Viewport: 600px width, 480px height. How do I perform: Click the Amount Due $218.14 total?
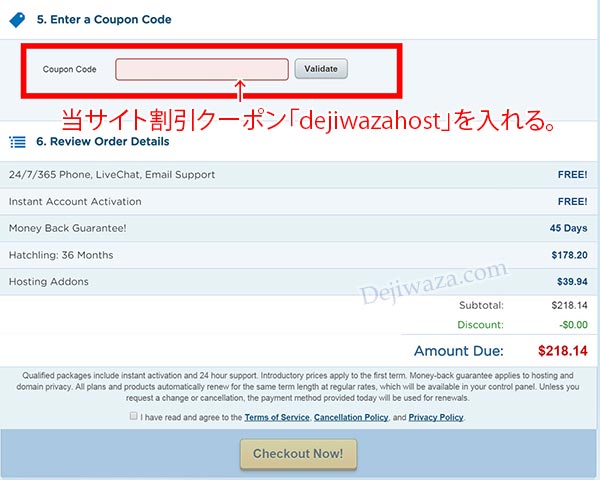pos(563,351)
